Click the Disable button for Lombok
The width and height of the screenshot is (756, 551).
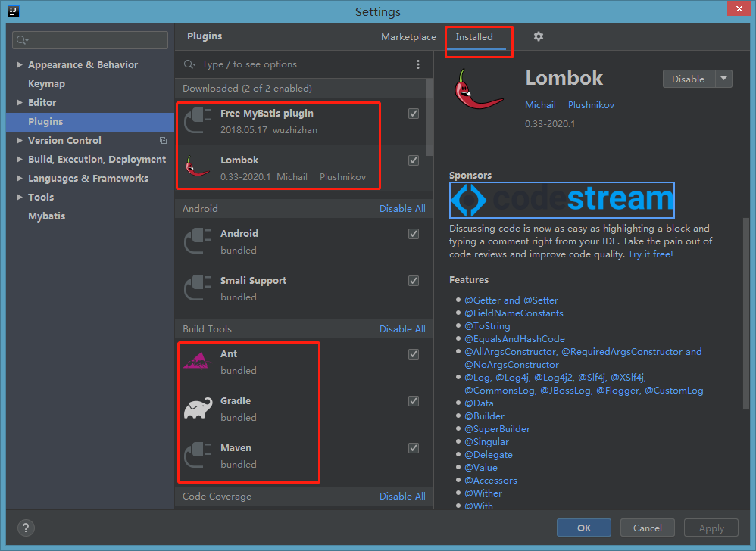689,79
